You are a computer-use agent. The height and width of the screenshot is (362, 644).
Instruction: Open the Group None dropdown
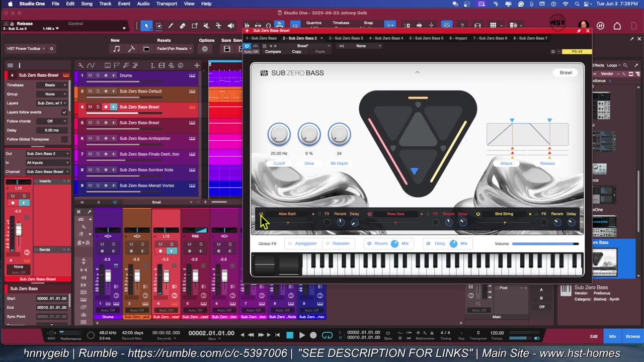52,94
